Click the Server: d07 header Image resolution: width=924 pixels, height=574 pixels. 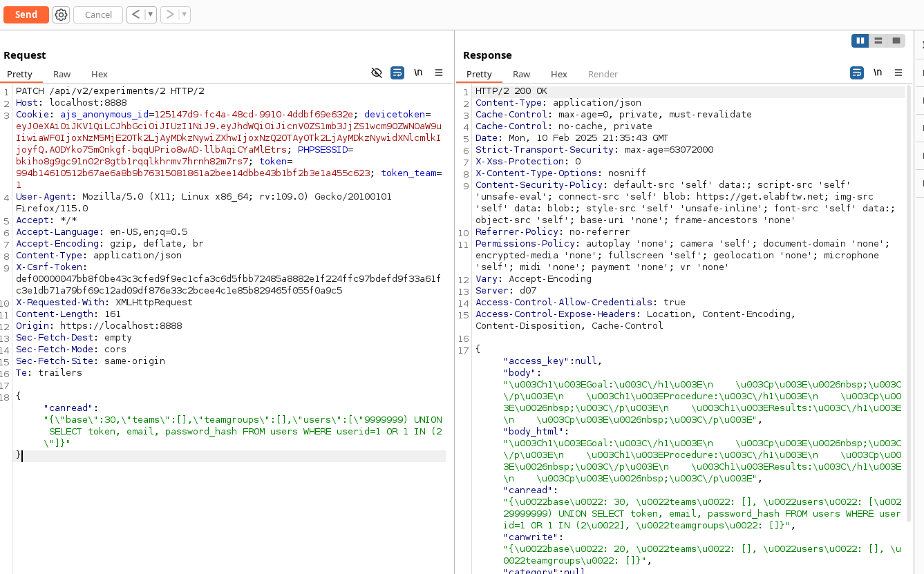click(506, 290)
